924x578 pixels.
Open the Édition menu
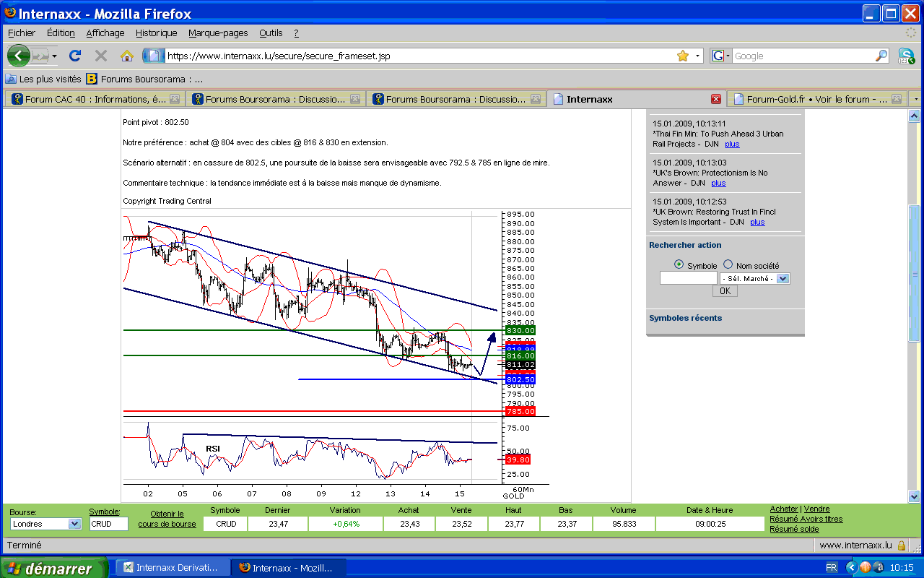(x=61, y=33)
